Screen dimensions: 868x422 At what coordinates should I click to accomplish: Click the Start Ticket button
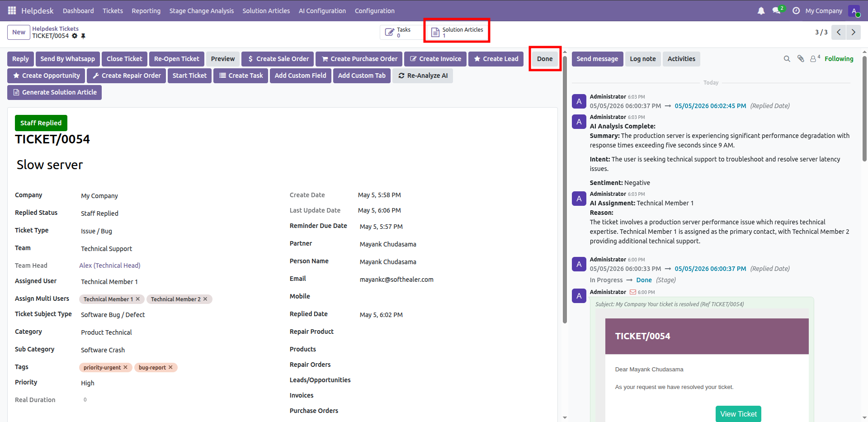click(189, 76)
